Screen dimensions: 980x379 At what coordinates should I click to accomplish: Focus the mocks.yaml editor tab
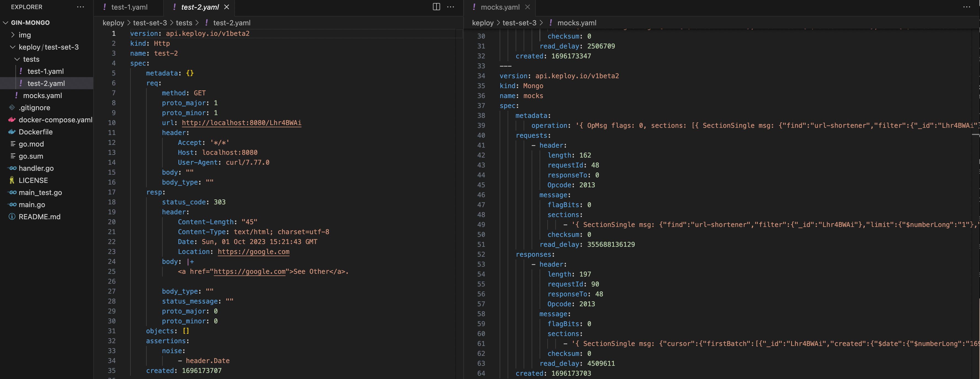click(x=500, y=7)
